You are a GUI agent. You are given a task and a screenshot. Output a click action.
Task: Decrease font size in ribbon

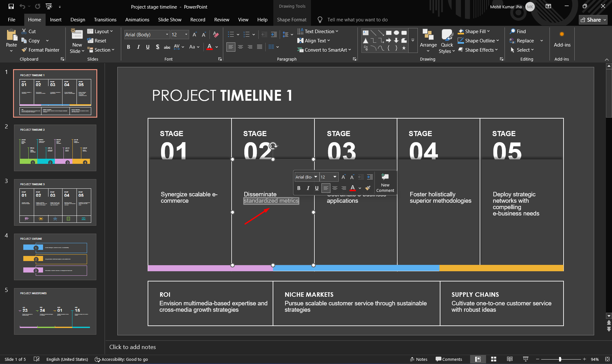point(204,34)
